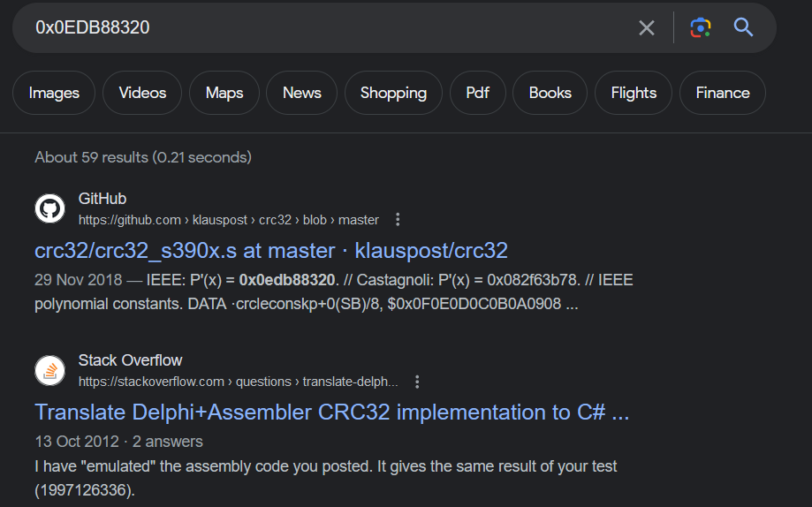Image resolution: width=812 pixels, height=507 pixels.
Task: Open Google Lens image search
Action: pos(701,27)
